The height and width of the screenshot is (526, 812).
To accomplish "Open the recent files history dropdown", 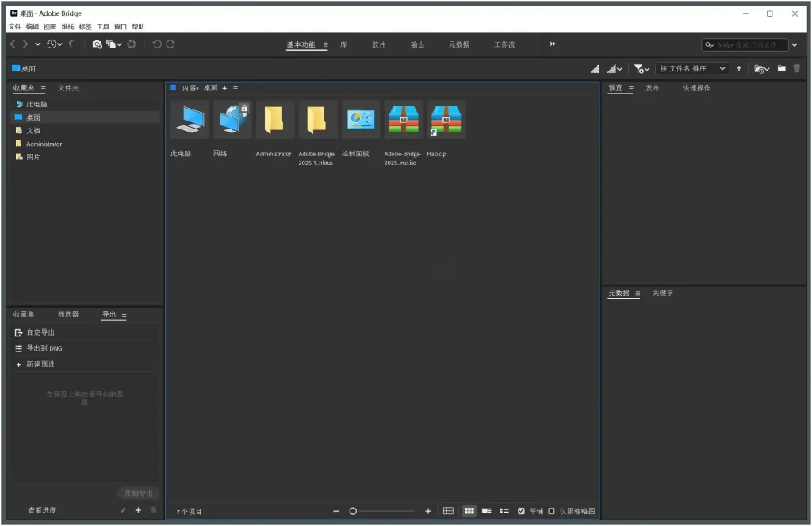I will pos(55,44).
